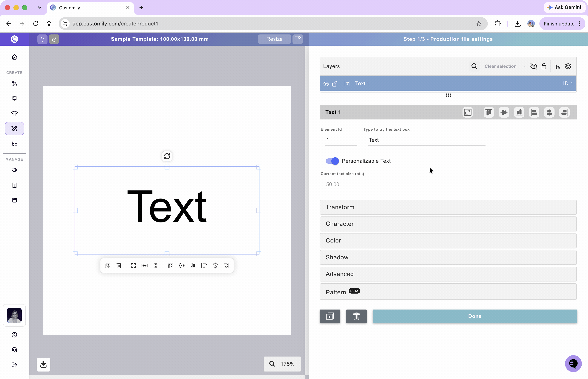Open the store icon under Manage

[15, 200]
